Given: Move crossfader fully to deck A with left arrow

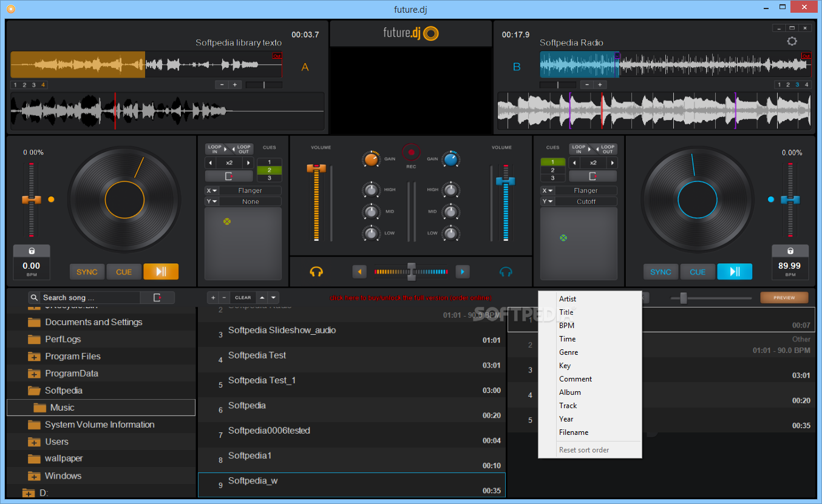Looking at the screenshot, I should [x=360, y=272].
